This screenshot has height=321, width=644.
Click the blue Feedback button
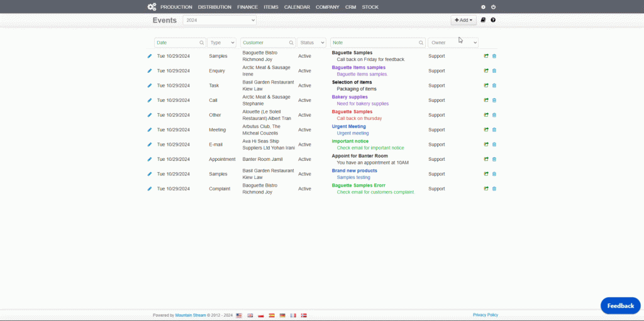(621, 306)
